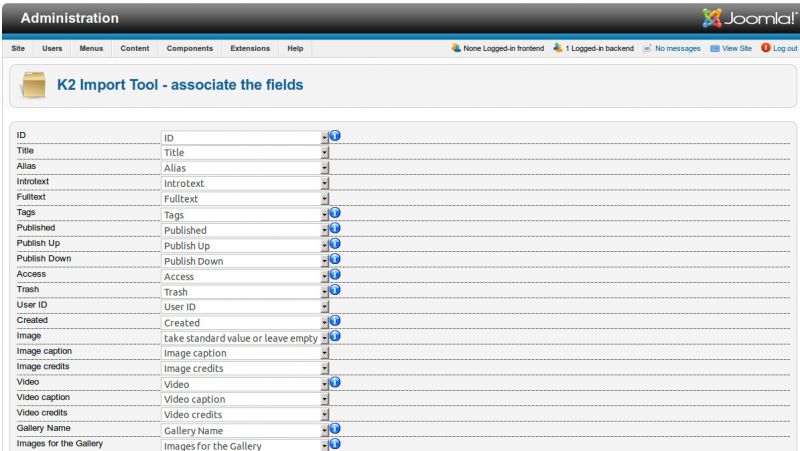Image resolution: width=800 pixels, height=451 pixels.
Task: Open the Extensions menu
Action: [250, 48]
